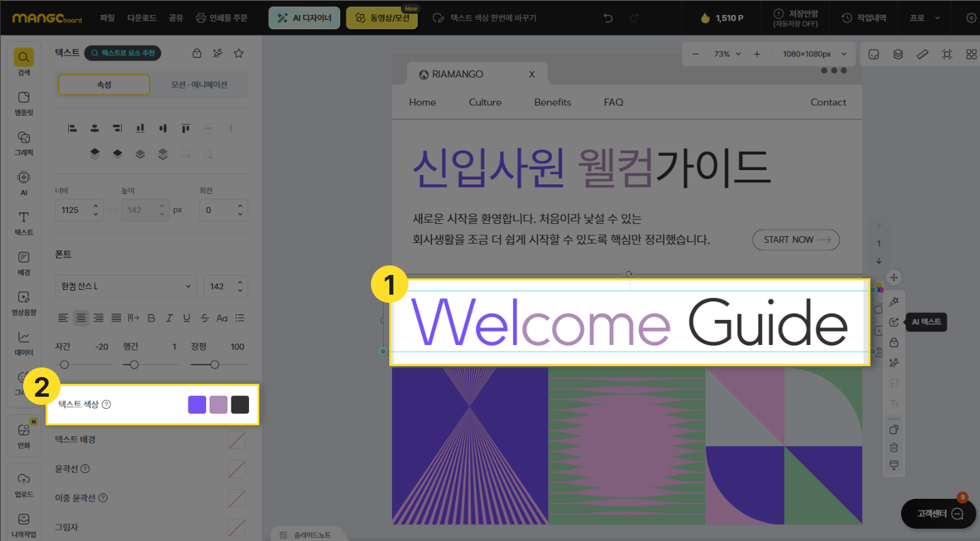Open the 배경 background panel
The height and width of the screenshot is (541, 980).
click(x=24, y=263)
